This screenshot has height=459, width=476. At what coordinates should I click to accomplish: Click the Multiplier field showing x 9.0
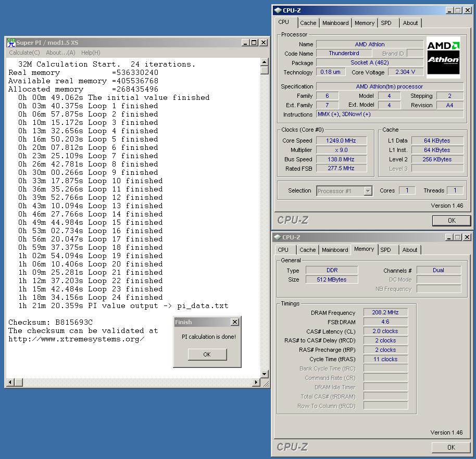tap(341, 150)
